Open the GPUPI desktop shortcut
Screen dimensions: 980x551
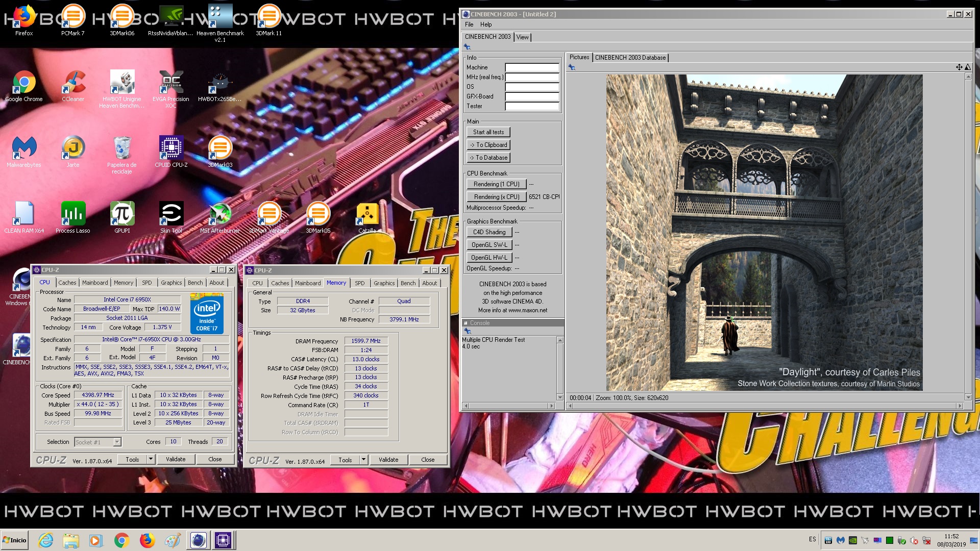pyautogui.click(x=122, y=218)
